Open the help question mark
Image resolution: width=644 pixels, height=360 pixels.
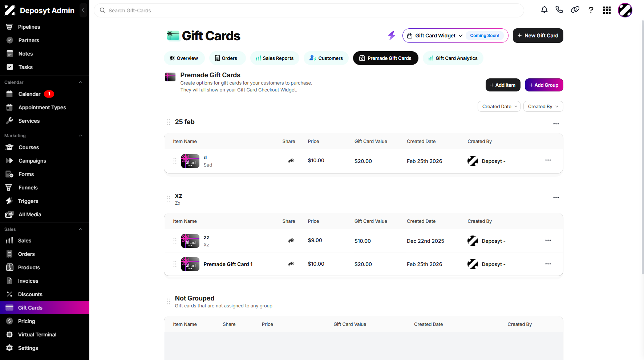tap(591, 10)
